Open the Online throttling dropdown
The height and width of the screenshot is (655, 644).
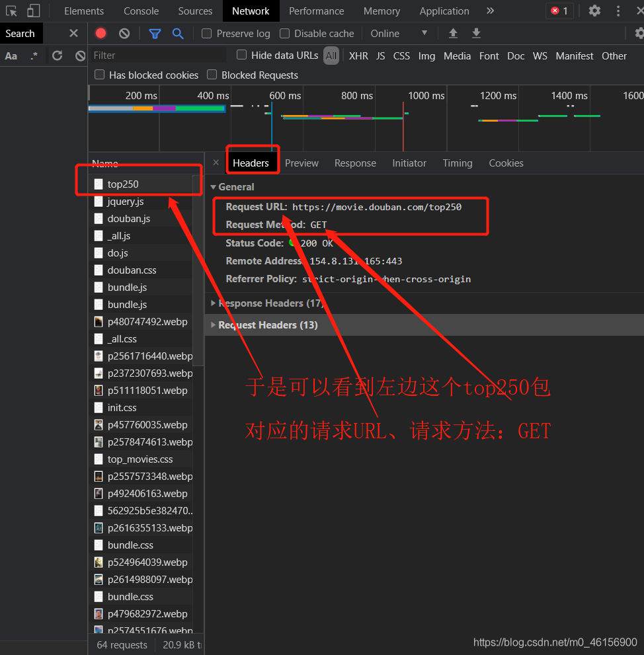pyautogui.click(x=399, y=34)
